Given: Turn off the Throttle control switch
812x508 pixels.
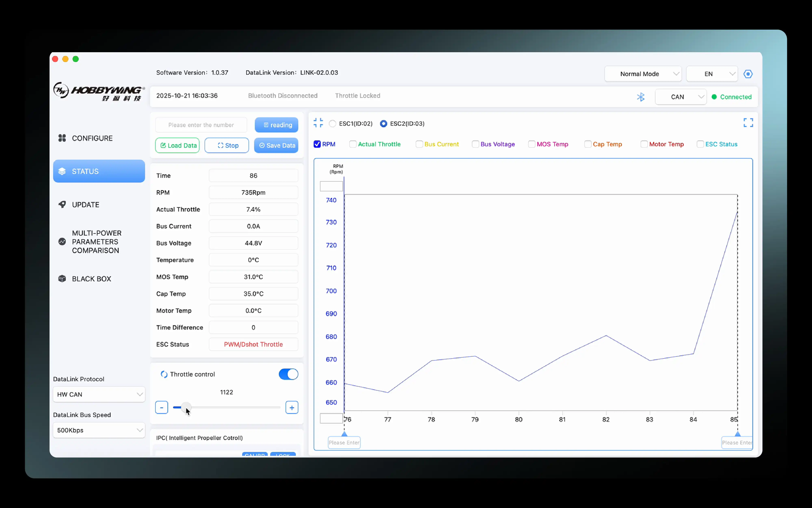Looking at the screenshot, I should pyautogui.click(x=288, y=374).
